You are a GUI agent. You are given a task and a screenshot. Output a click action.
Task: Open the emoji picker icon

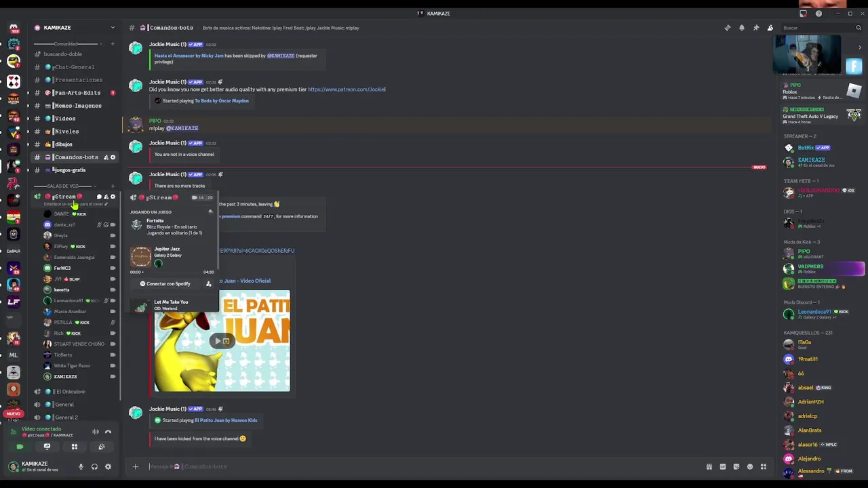tap(750, 466)
